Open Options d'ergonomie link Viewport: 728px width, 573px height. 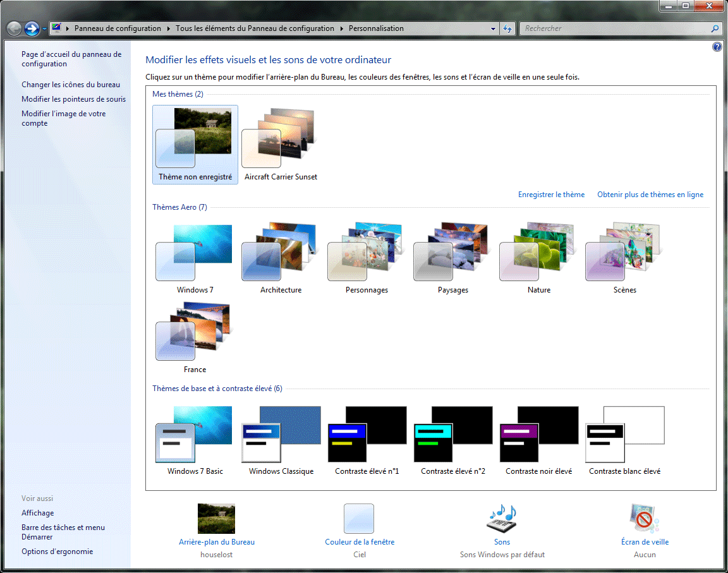(x=57, y=551)
